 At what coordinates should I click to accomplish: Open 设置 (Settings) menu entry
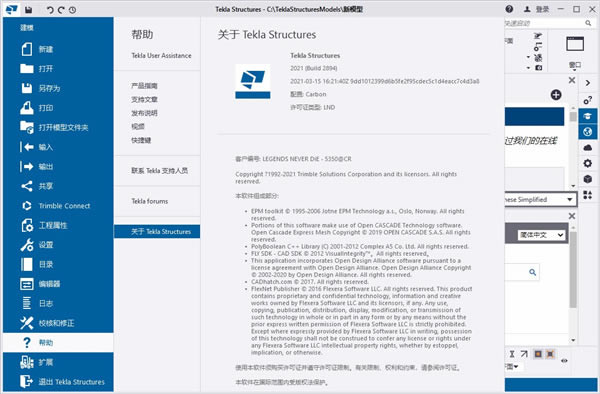pyautogui.click(x=58, y=245)
